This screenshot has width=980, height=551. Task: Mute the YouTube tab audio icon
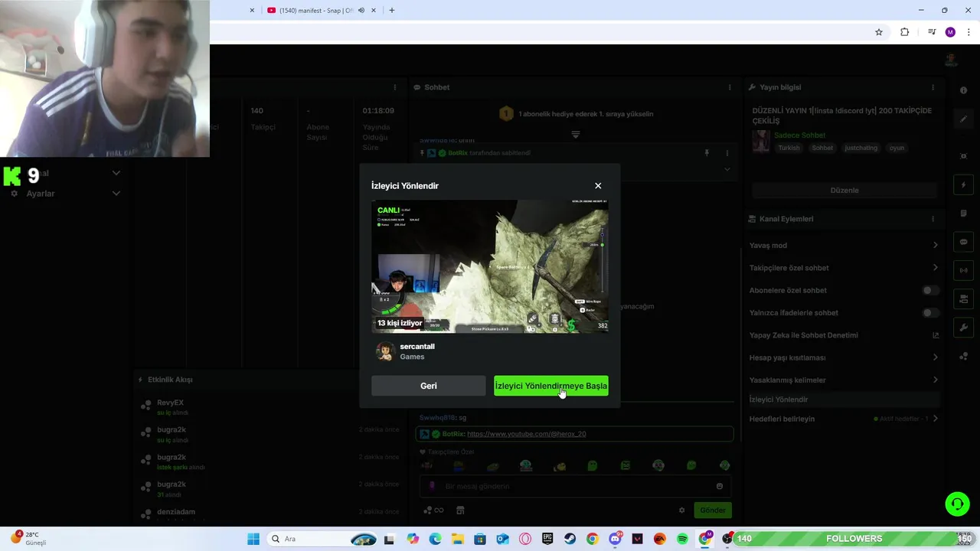(x=361, y=10)
